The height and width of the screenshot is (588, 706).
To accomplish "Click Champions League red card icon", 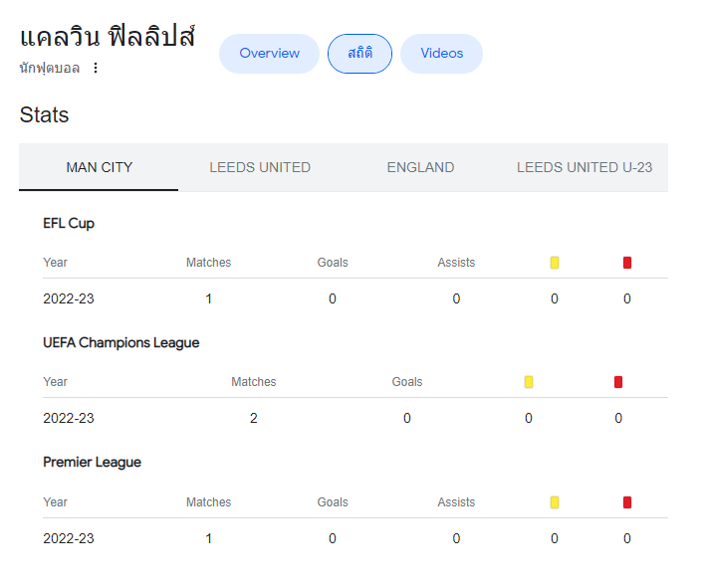I will tap(618, 382).
